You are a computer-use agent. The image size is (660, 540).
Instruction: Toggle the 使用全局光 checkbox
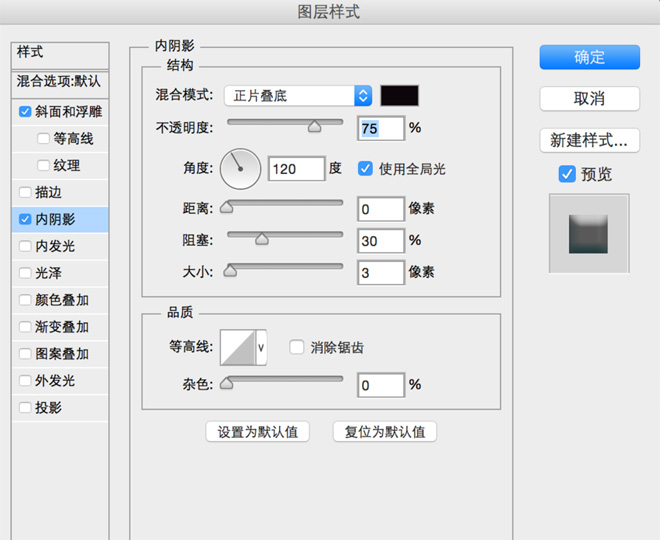point(365,169)
